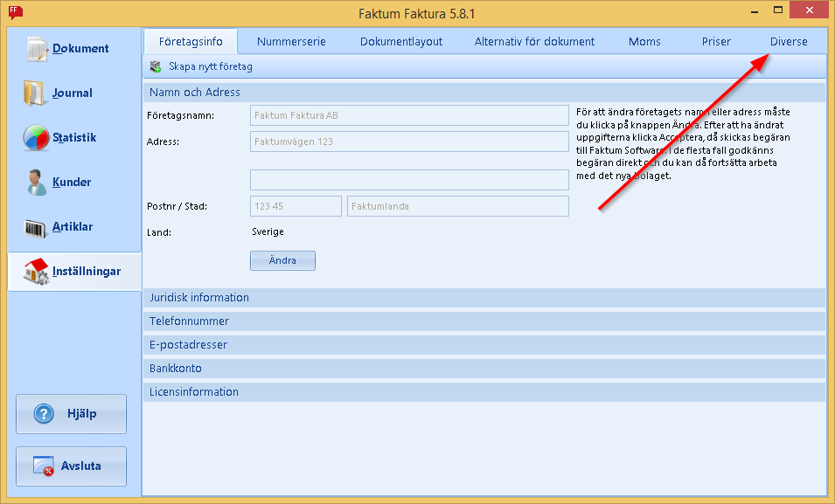Expand the Telefonnummer section
The image size is (835, 504).
[x=484, y=321]
